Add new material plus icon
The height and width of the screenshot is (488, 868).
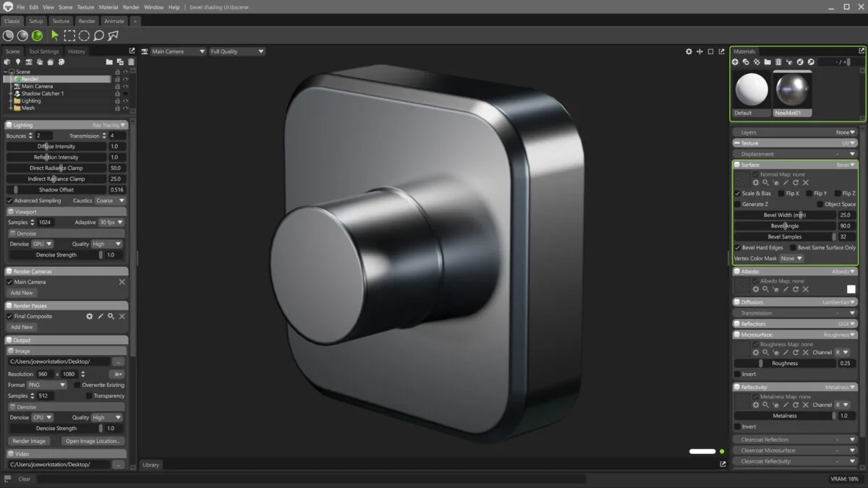[736, 62]
